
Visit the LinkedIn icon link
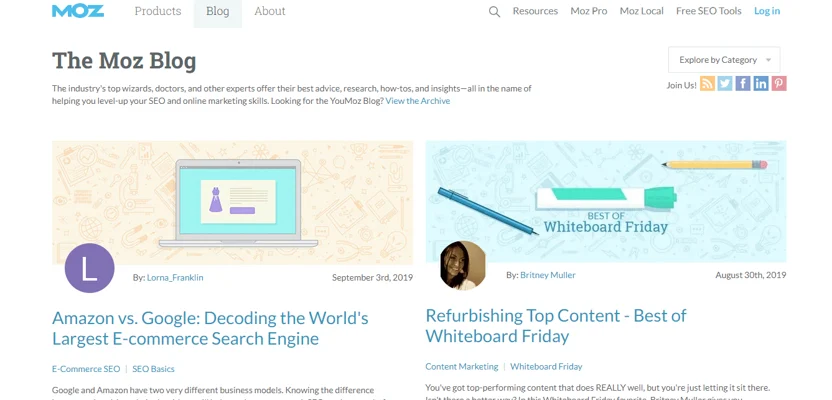pos(761,84)
